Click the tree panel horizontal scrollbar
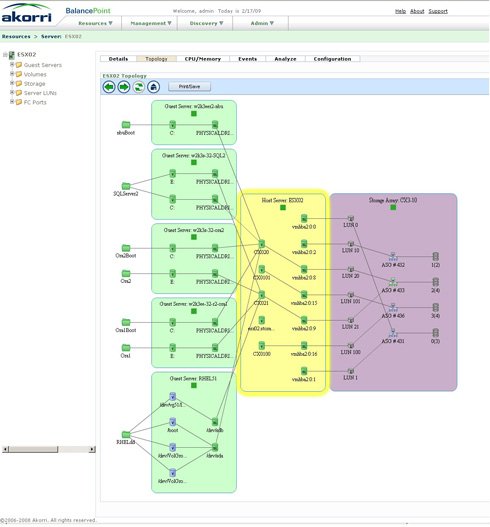This screenshot has height=527, width=490. coord(49,449)
